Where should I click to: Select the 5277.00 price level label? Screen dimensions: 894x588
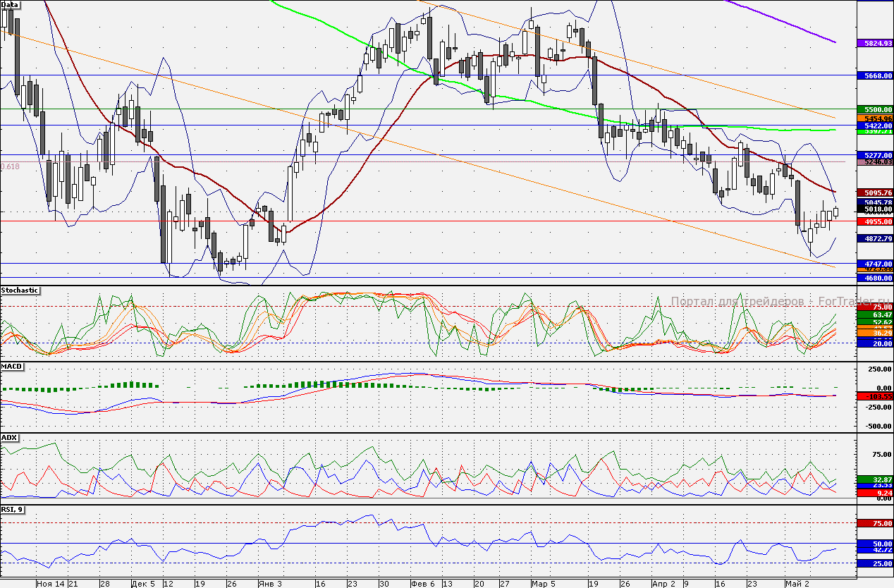point(874,154)
